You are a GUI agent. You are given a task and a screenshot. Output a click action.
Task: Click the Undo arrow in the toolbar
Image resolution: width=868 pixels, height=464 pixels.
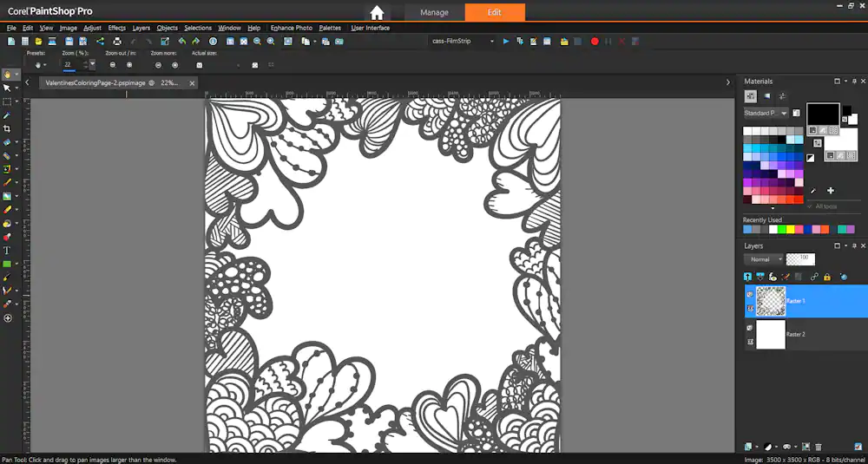click(x=182, y=41)
